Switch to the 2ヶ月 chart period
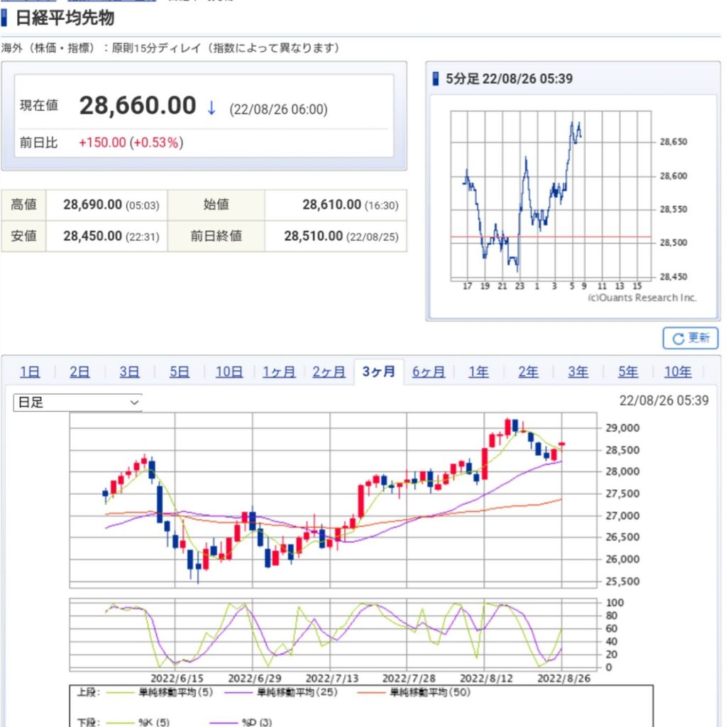Screen dimensions: 728x727 coord(329,371)
